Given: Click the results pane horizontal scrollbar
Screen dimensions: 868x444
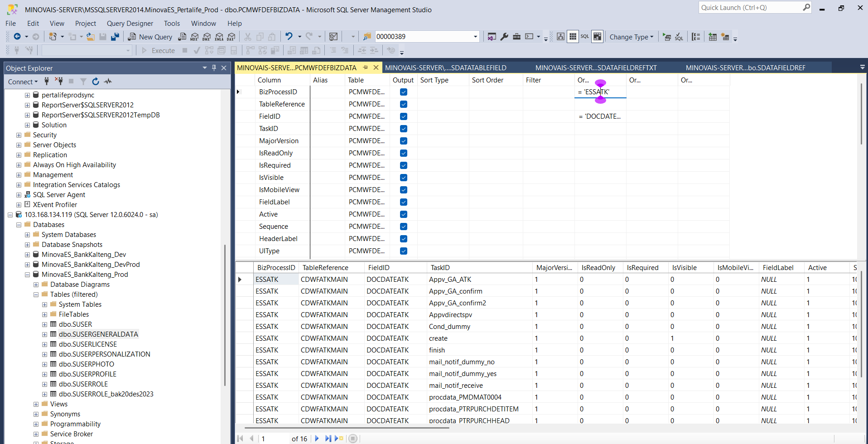Looking at the screenshot, I should 347,427.
